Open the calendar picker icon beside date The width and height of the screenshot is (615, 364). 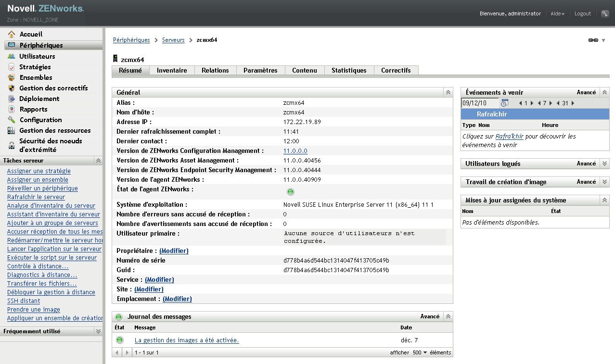[504, 103]
